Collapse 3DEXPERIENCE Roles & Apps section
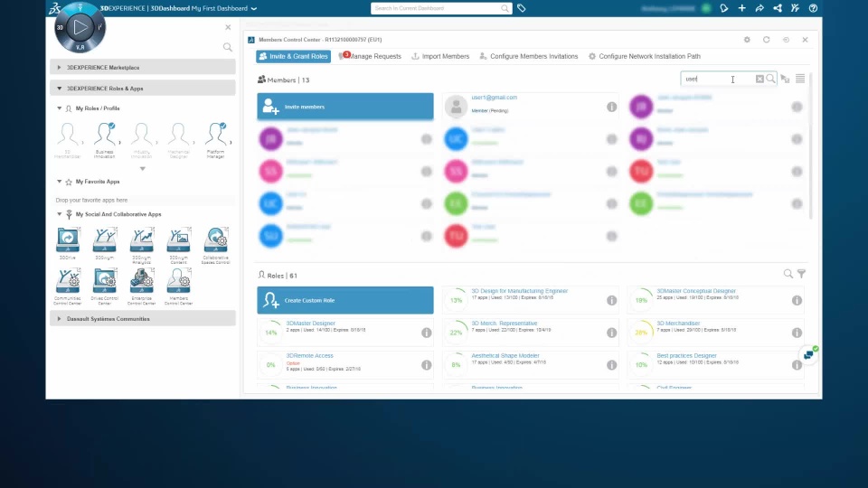 142,88
